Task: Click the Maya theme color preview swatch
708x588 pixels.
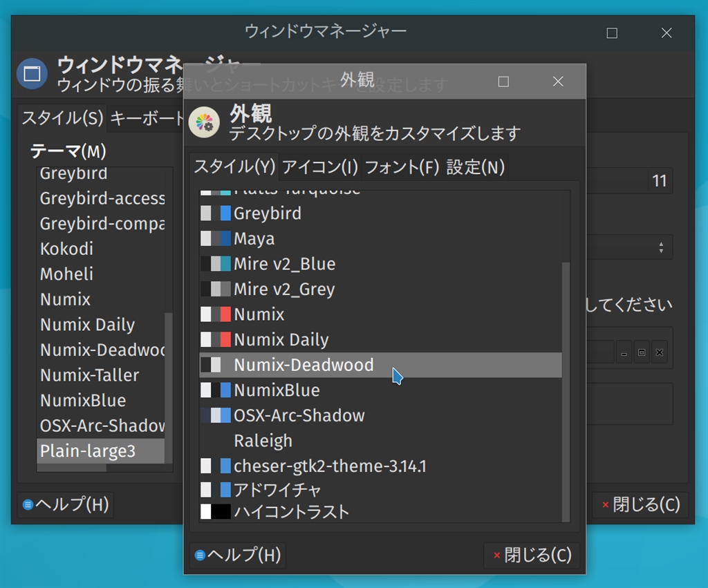Action: (216, 238)
